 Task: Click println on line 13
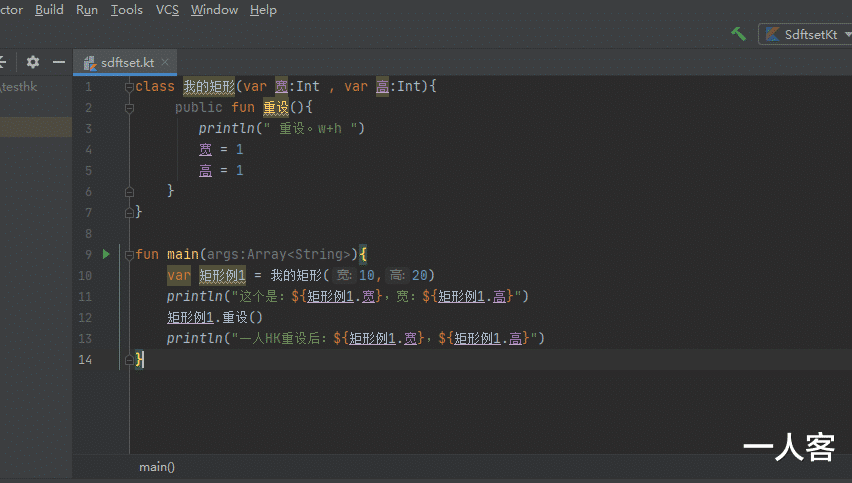195,338
